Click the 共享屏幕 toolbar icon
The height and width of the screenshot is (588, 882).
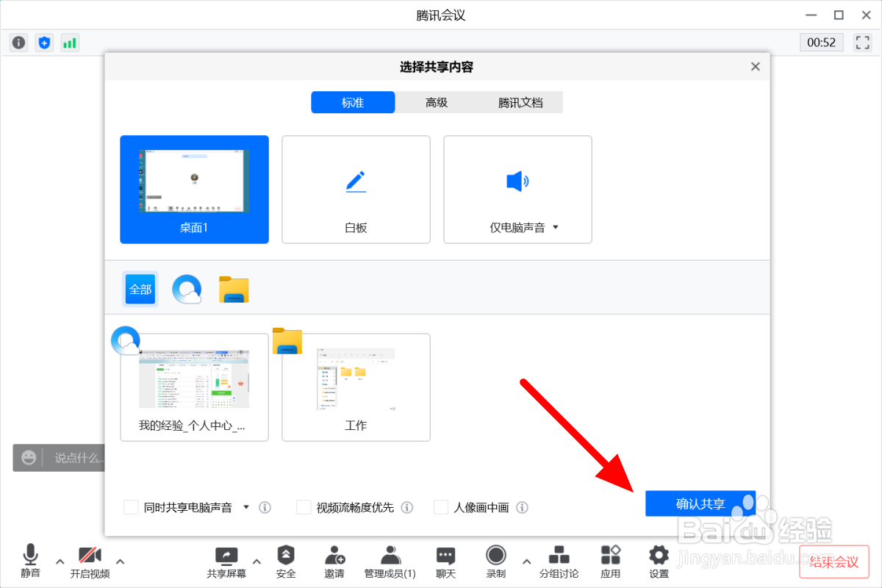pyautogui.click(x=226, y=562)
